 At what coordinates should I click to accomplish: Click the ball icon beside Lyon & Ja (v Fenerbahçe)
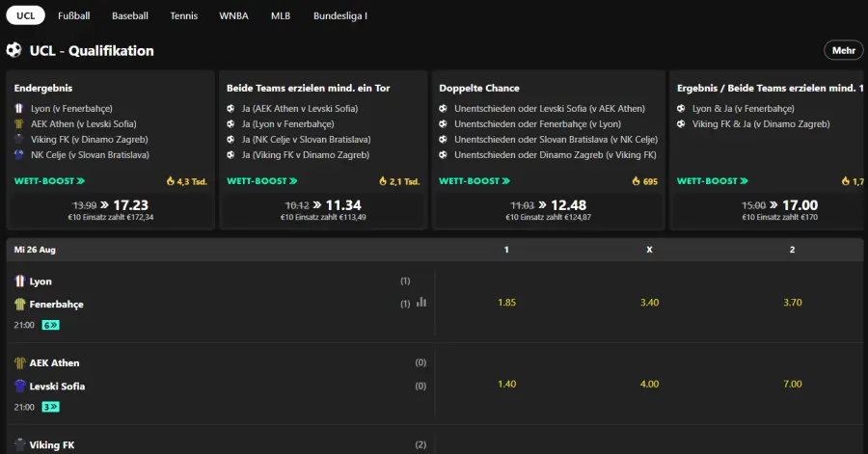pyautogui.click(x=682, y=108)
